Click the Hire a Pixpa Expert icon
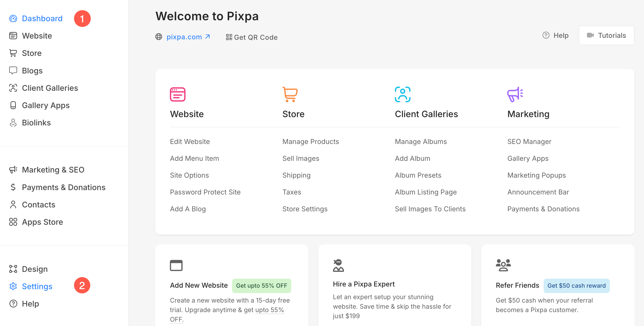The width and height of the screenshot is (644, 326). tap(338, 265)
